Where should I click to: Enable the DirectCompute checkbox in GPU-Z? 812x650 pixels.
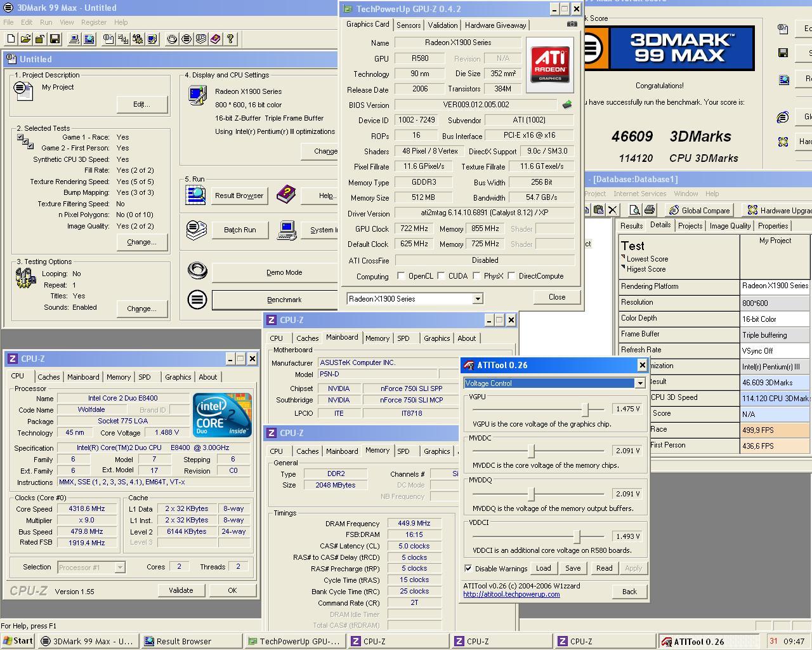pos(511,276)
